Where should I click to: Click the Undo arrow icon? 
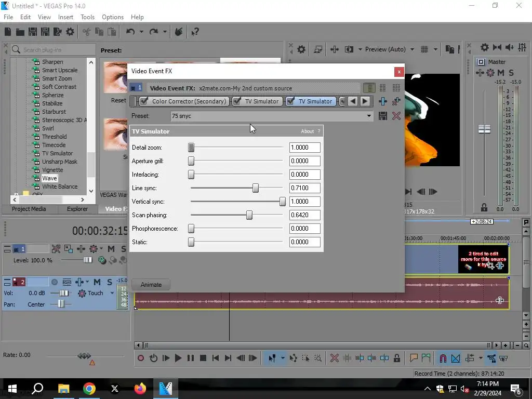[130, 32]
